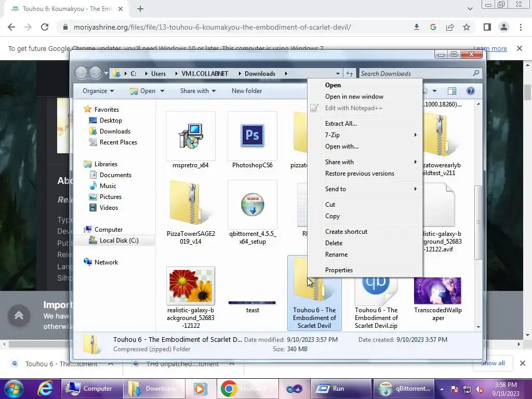
Task: Switch to the Run taskbar button
Action: tap(341, 389)
